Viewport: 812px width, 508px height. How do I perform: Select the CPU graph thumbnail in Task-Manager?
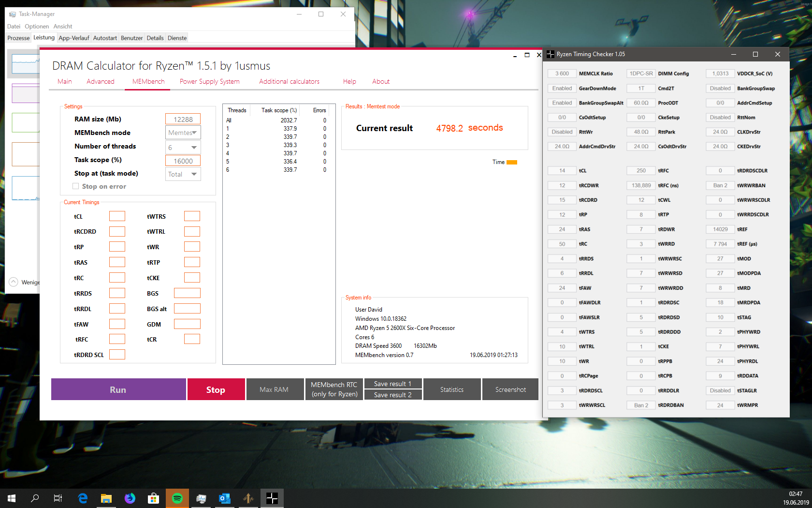[25, 64]
